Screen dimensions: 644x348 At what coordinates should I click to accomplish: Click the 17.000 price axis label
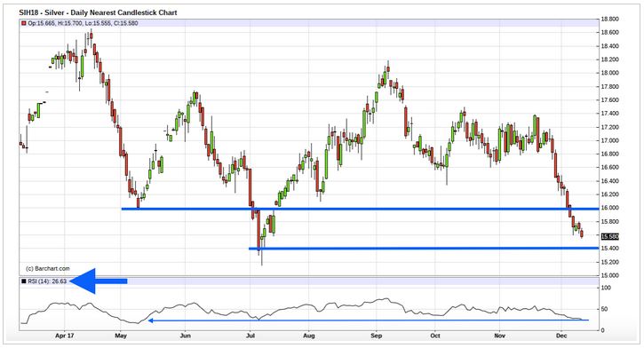point(610,140)
